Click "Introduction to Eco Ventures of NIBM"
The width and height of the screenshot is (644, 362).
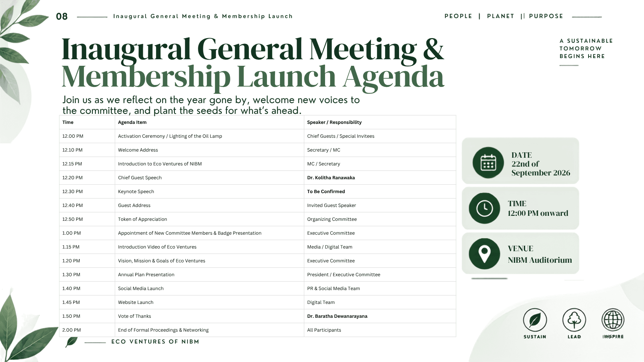coord(160,164)
